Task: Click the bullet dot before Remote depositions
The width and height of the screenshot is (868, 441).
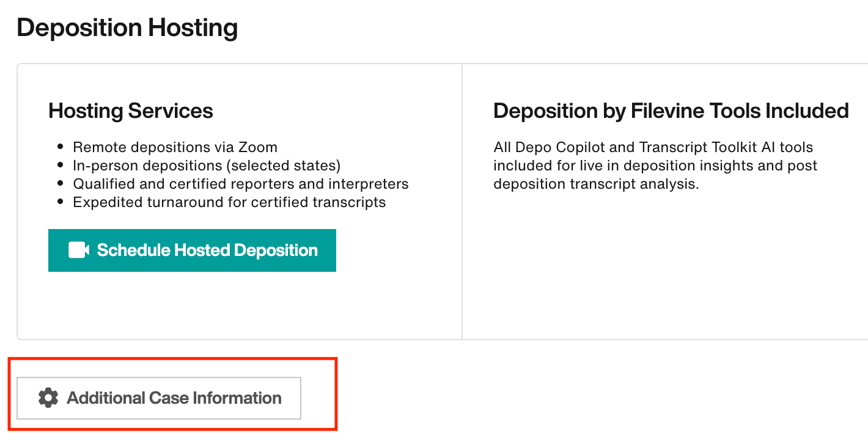Action: [x=60, y=147]
